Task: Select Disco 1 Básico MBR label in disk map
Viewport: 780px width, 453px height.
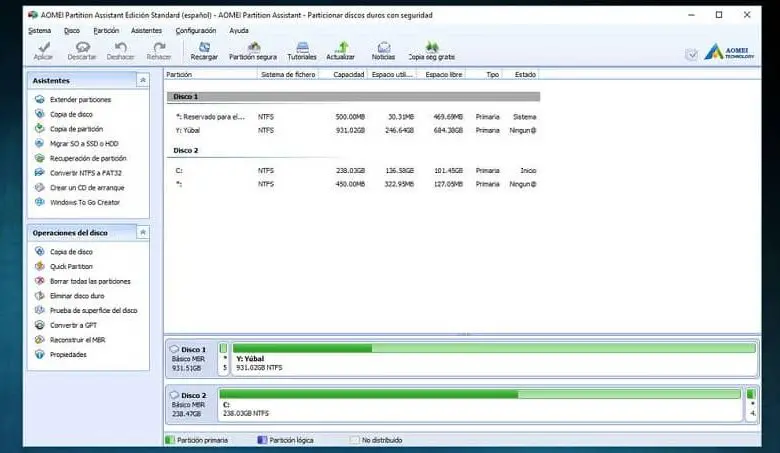Action: coord(191,359)
